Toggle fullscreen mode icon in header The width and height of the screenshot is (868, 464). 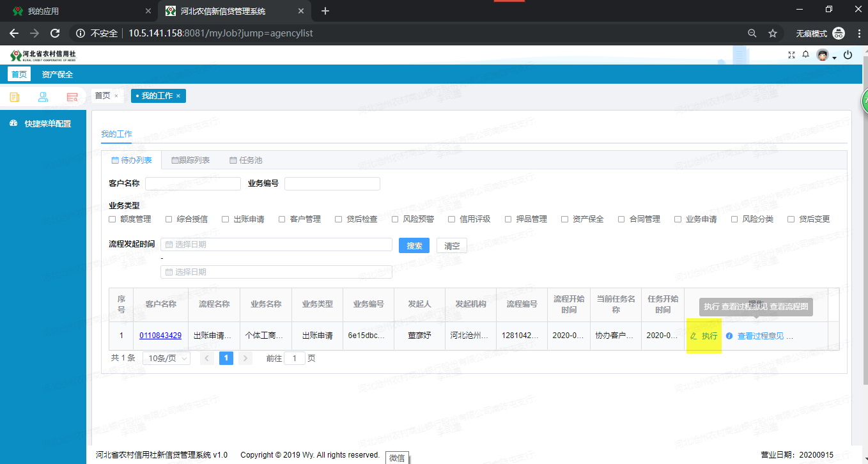tap(791, 54)
